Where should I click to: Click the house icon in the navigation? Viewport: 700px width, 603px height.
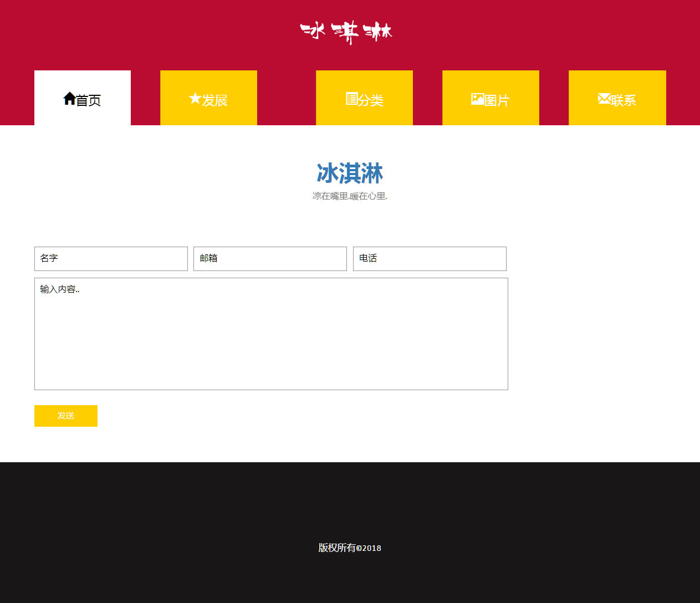(x=69, y=99)
